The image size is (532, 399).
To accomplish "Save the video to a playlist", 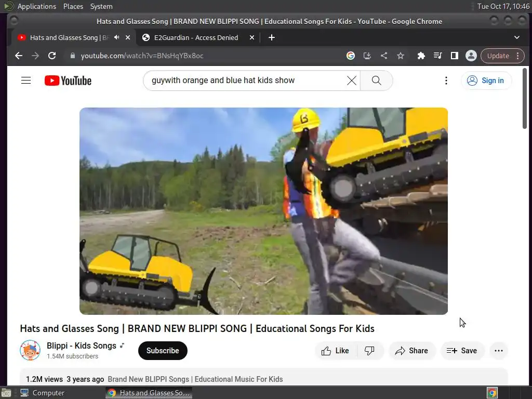I will [462, 351].
